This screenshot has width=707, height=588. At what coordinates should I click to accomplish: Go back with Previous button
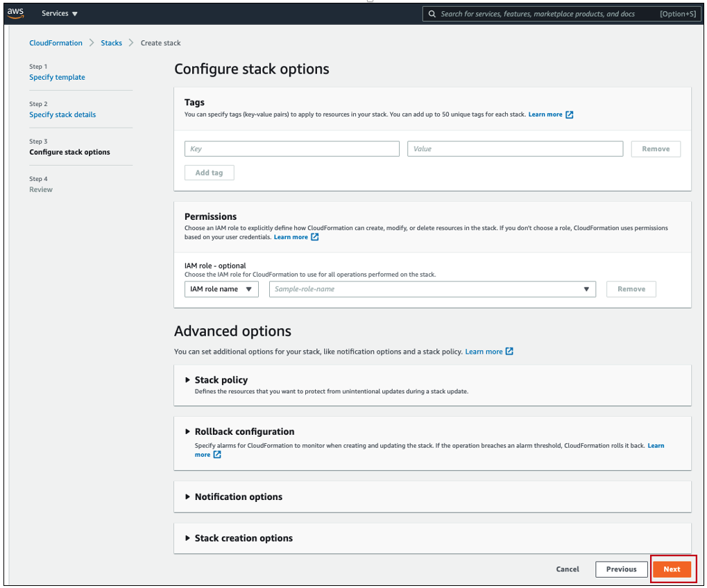[x=621, y=569]
